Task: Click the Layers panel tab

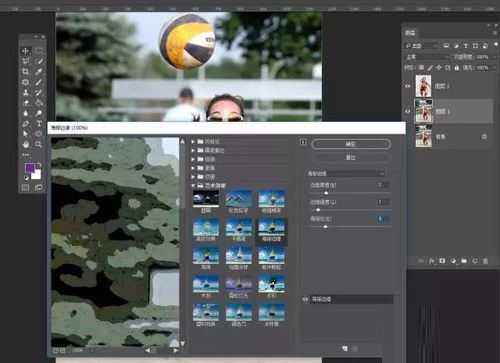Action: point(410,33)
